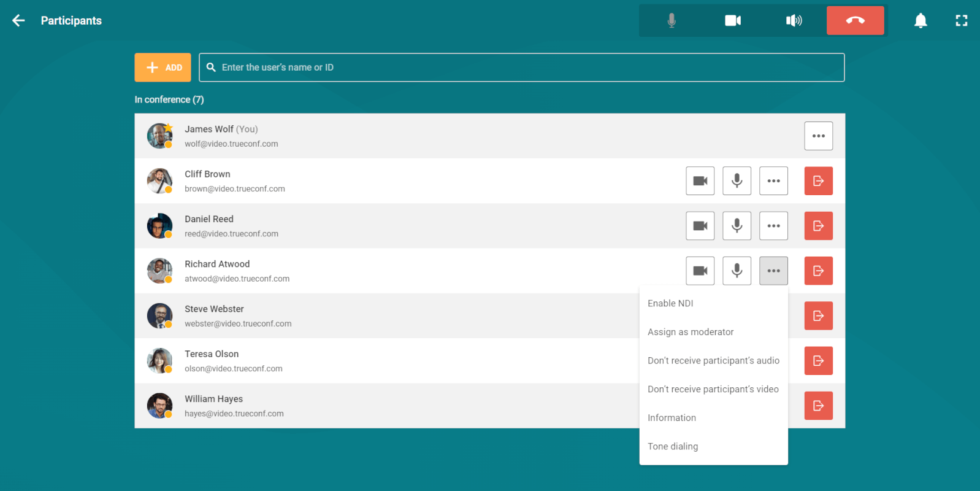The height and width of the screenshot is (491, 980).
Task: Open notifications bell
Action: tap(921, 21)
